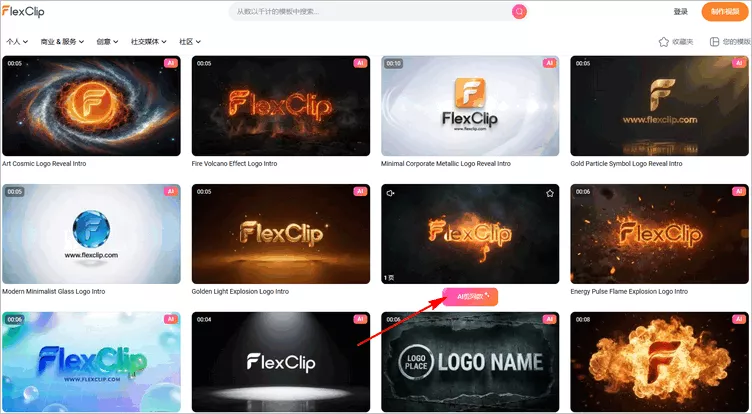This screenshot has width=752, height=414.
Task: Click AI badge on Modern Minimalist Glass card
Action: (x=170, y=191)
